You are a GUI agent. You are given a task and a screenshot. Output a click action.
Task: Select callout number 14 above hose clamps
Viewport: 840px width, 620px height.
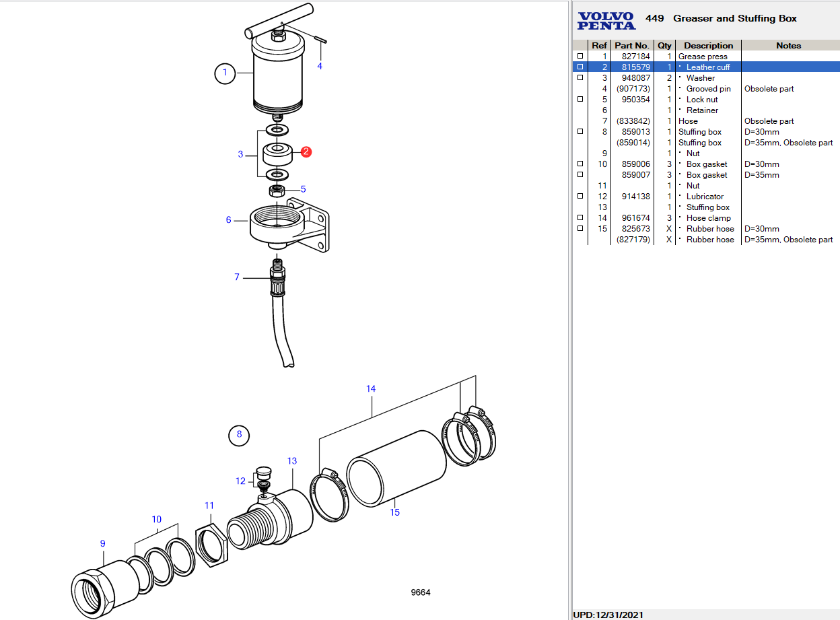371,388
